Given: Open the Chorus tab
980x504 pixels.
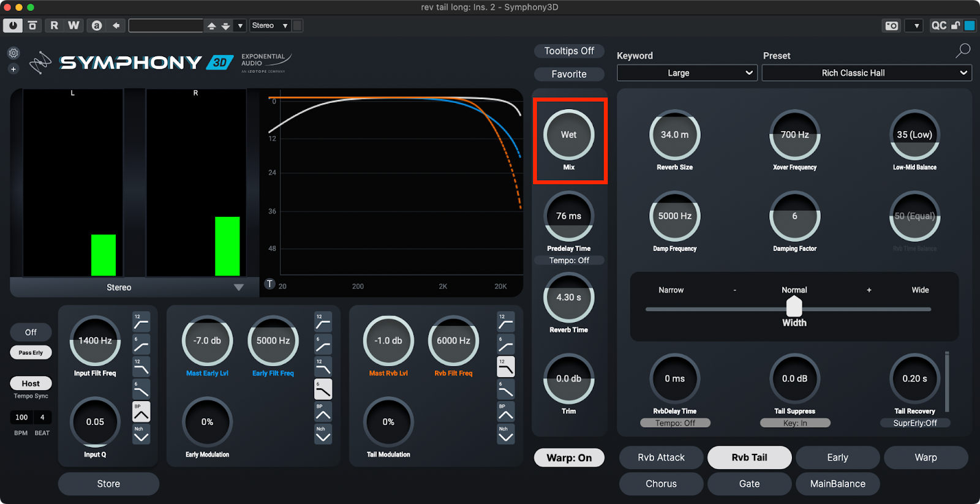Looking at the screenshot, I should coord(661,484).
